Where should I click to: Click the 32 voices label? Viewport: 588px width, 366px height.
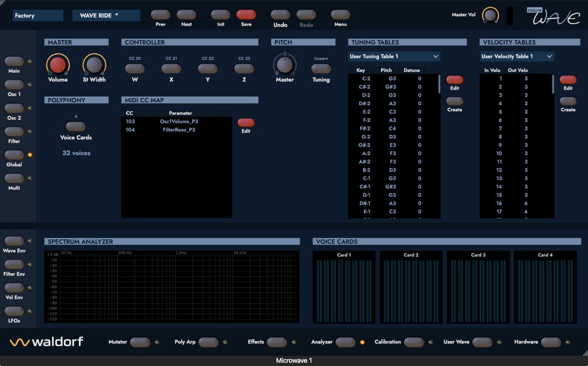tap(76, 153)
